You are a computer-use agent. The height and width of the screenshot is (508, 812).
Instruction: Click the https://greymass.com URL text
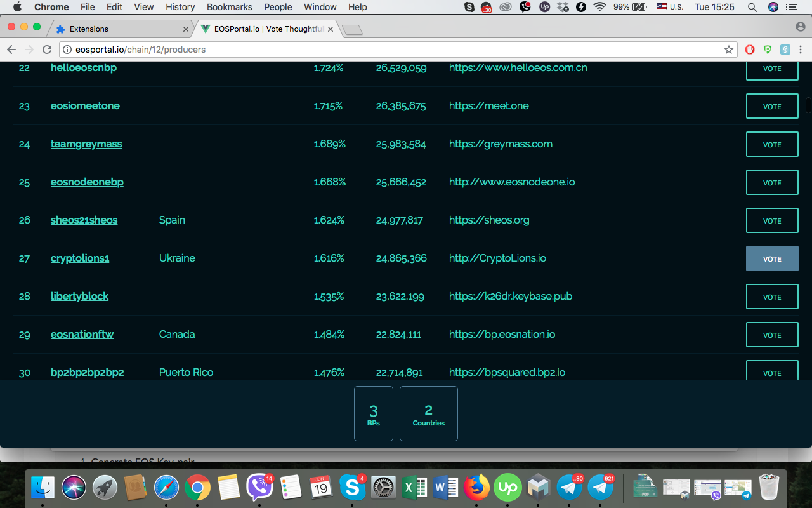pyautogui.click(x=501, y=144)
